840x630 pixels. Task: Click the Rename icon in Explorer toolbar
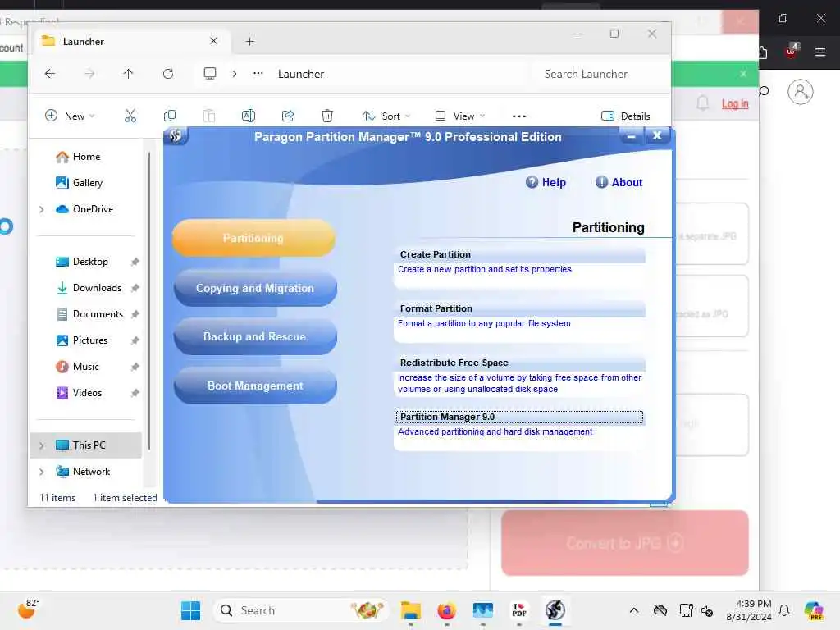[249, 116]
